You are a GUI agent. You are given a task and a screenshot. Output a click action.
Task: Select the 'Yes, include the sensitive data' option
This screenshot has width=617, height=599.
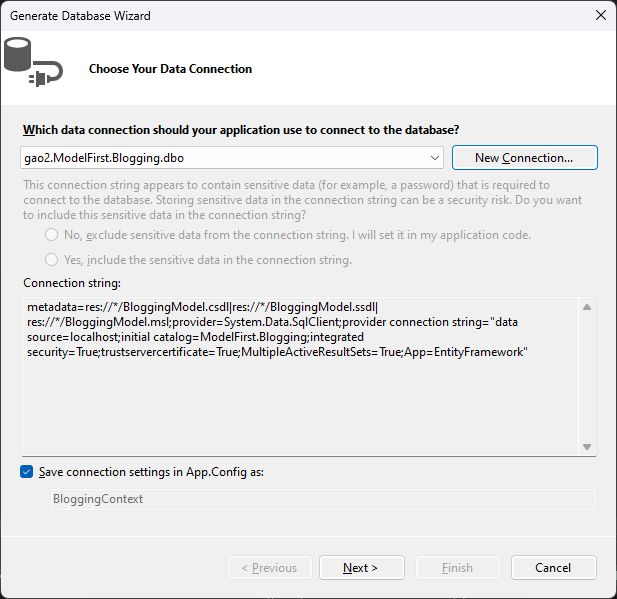coord(51,260)
